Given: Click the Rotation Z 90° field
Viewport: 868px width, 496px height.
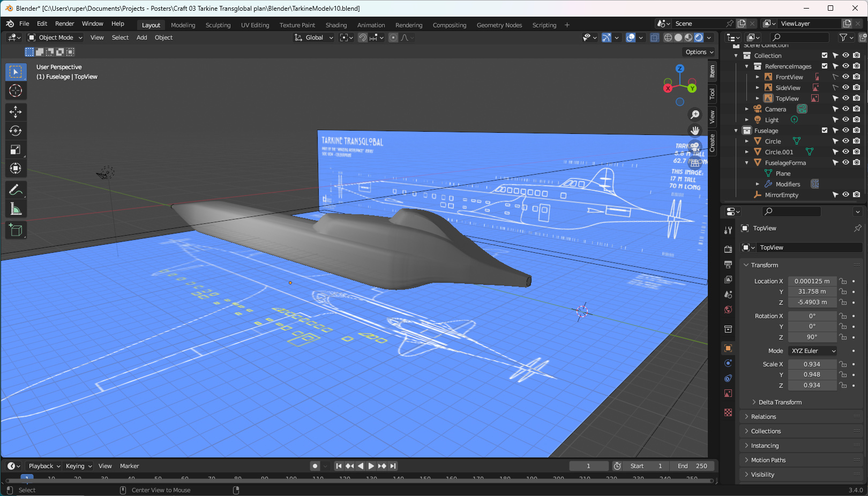Looking at the screenshot, I should tap(812, 337).
